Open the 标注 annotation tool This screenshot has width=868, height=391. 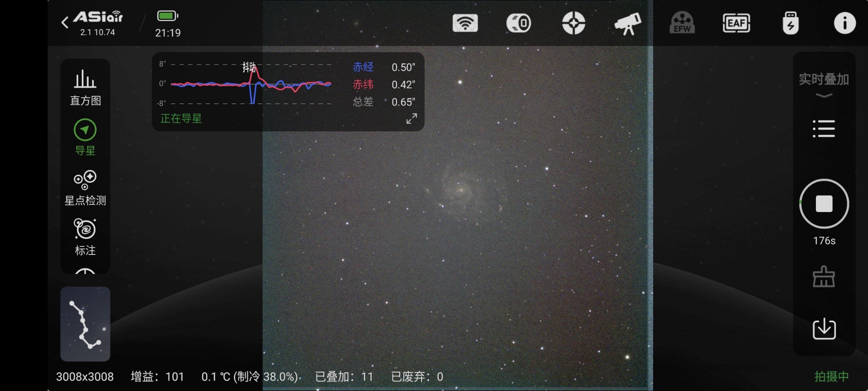click(x=85, y=237)
